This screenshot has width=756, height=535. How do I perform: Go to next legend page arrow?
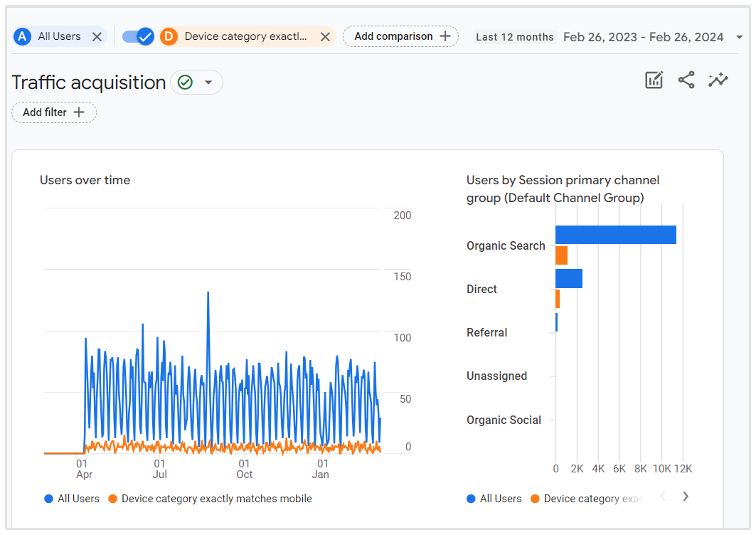686,497
